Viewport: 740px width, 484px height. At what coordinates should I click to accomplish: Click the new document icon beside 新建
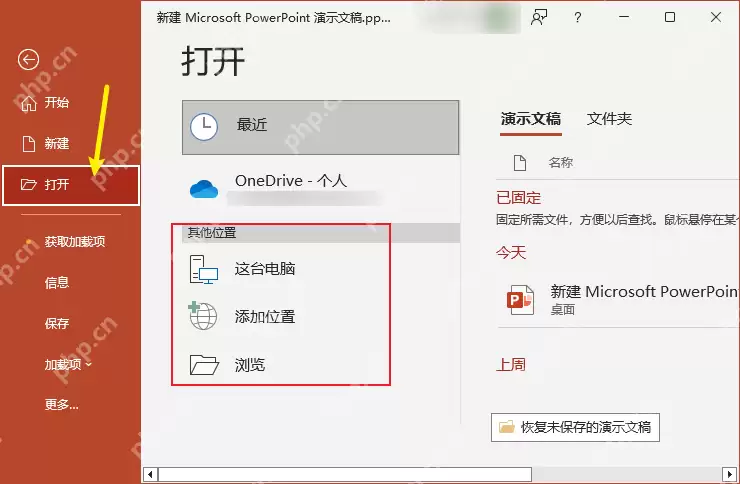point(29,144)
